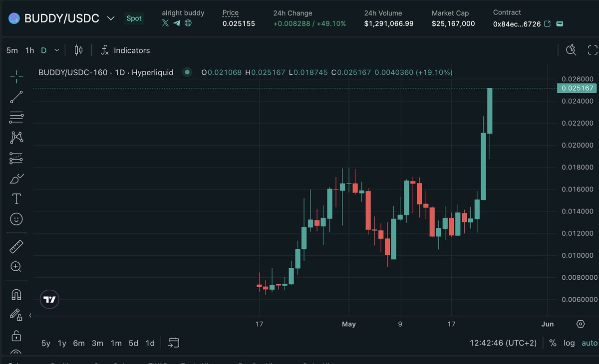
Task: Open the Fibonacci retracement tool
Action: [16, 117]
